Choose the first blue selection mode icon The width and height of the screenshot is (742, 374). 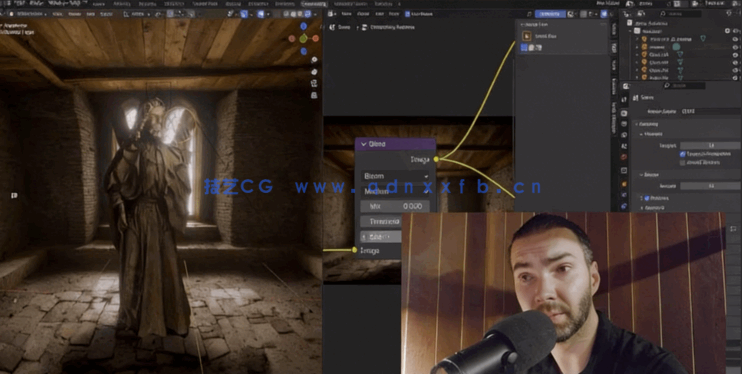point(524,48)
